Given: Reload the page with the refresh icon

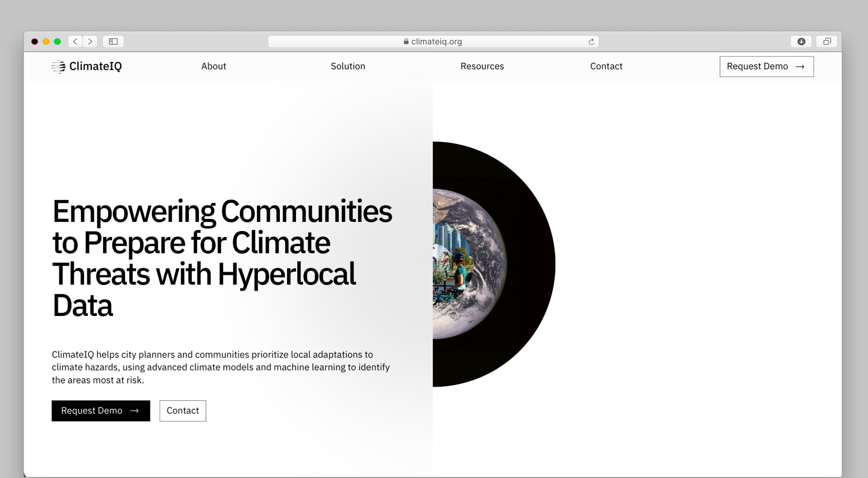Looking at the screenshot, I should tap(591, 42).
